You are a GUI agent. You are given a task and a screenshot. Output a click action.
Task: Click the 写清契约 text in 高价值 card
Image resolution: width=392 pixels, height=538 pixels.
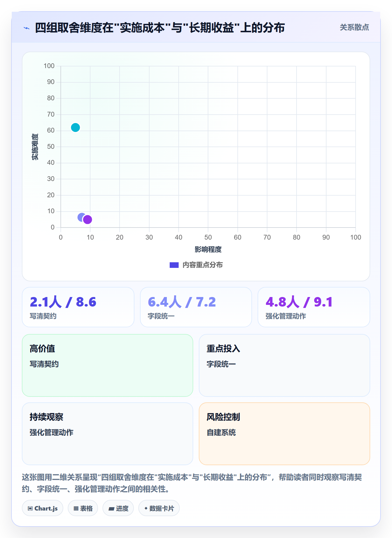click(44, 364)
